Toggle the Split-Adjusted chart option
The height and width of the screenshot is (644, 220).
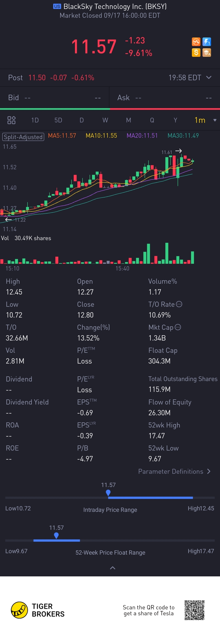click(x=23, y=137)
